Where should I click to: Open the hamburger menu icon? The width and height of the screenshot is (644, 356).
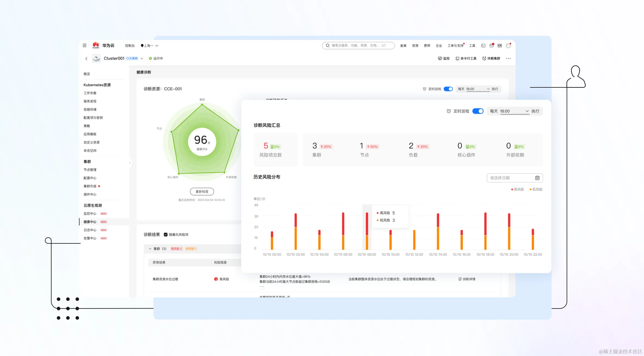[85, 45]
